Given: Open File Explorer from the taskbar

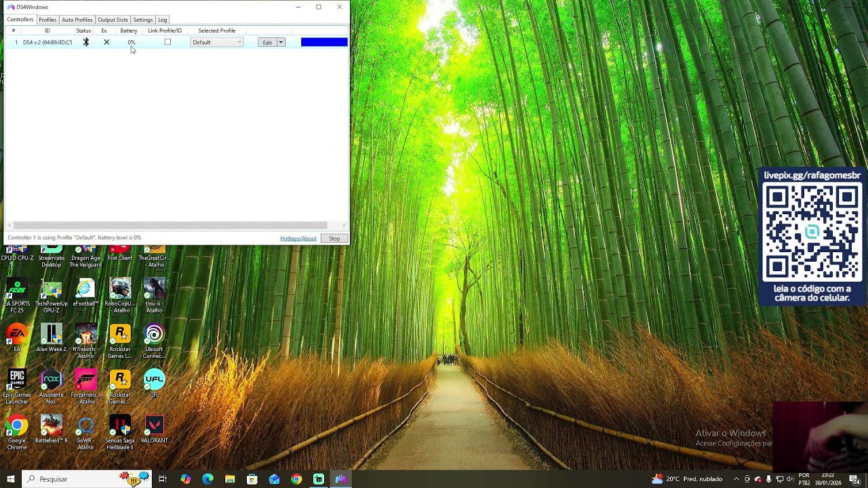Looking at the screenshot, I should coord(230,479).
